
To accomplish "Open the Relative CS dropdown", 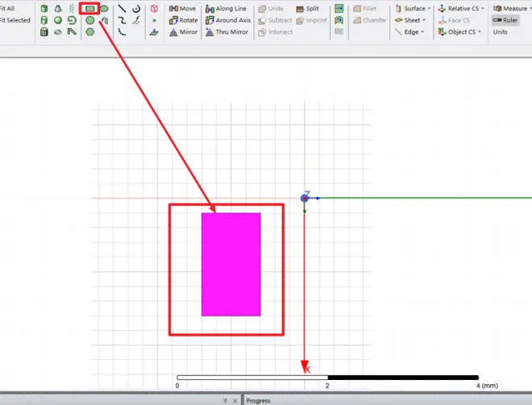I will [x=461, y=9].
